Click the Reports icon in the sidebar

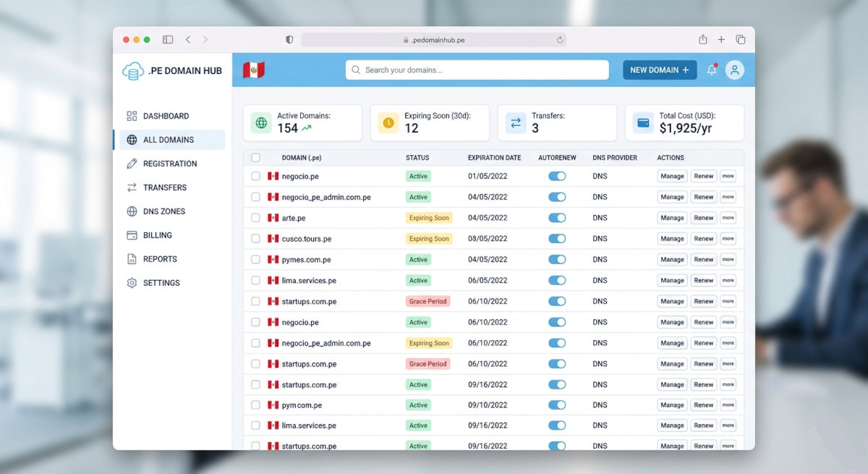pyautogui.click(x=132, y=259)
